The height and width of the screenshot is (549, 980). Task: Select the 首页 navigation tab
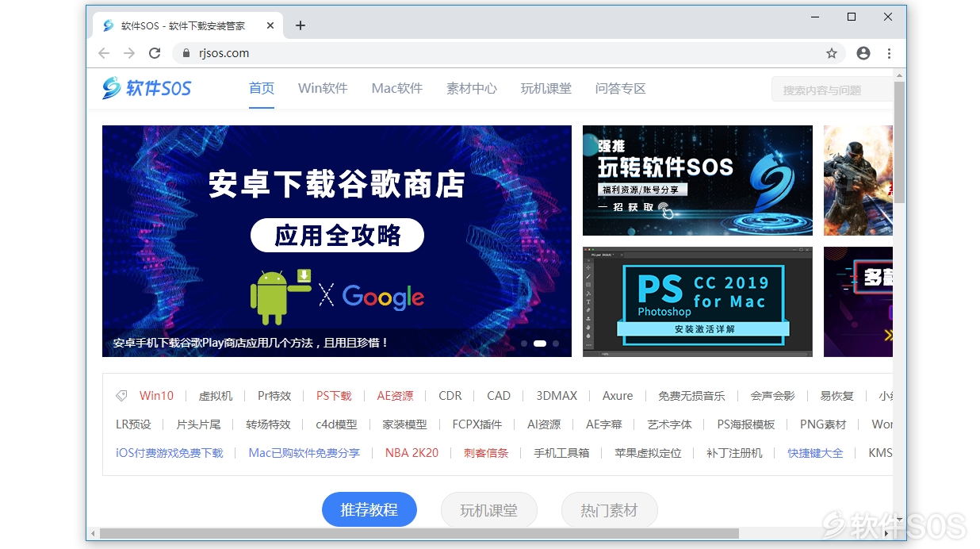point(262,88)
